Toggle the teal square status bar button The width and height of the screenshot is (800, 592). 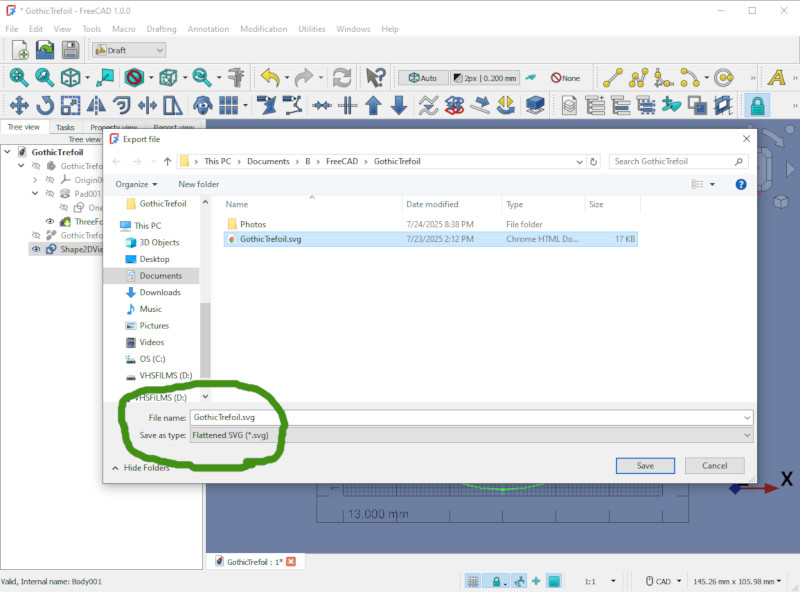click(x=554, y=581)
